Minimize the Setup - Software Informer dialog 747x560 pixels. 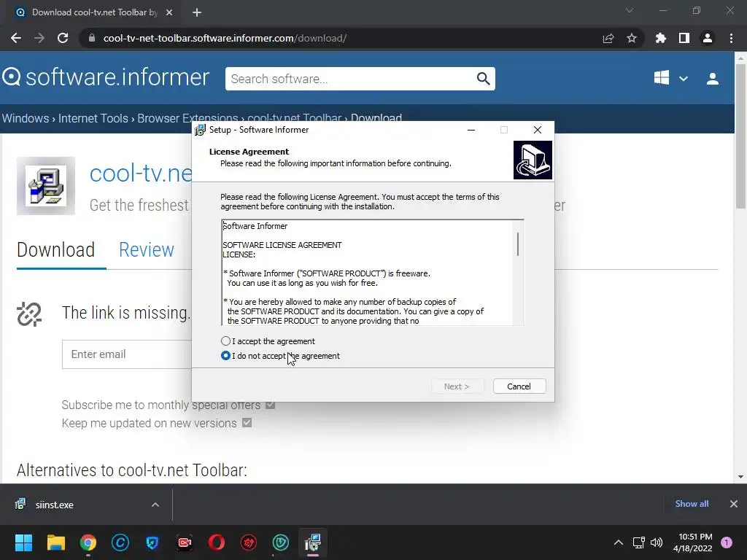(x=471, y=130)
